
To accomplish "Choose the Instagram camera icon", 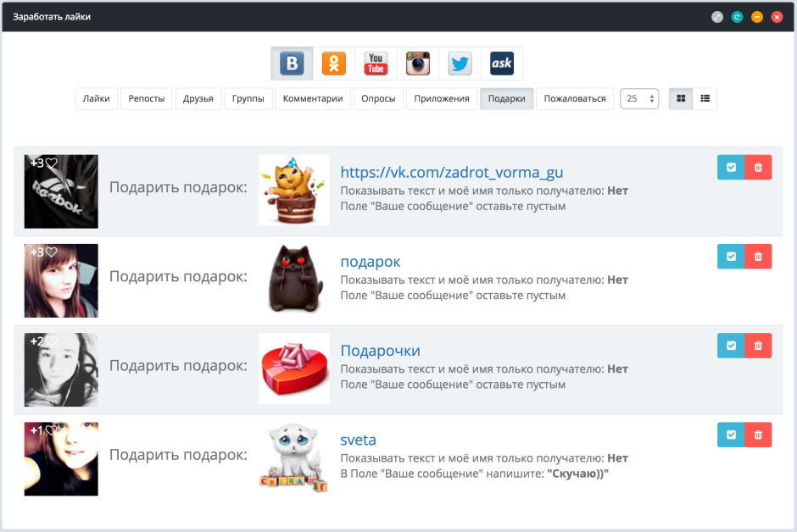I will point(418,64).
